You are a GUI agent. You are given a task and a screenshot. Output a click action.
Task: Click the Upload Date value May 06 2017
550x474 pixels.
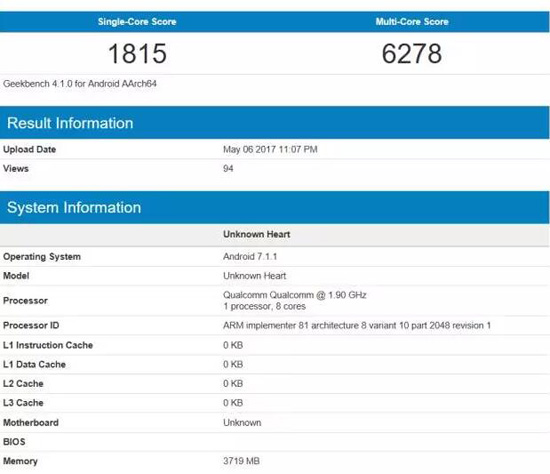(270, 149)
